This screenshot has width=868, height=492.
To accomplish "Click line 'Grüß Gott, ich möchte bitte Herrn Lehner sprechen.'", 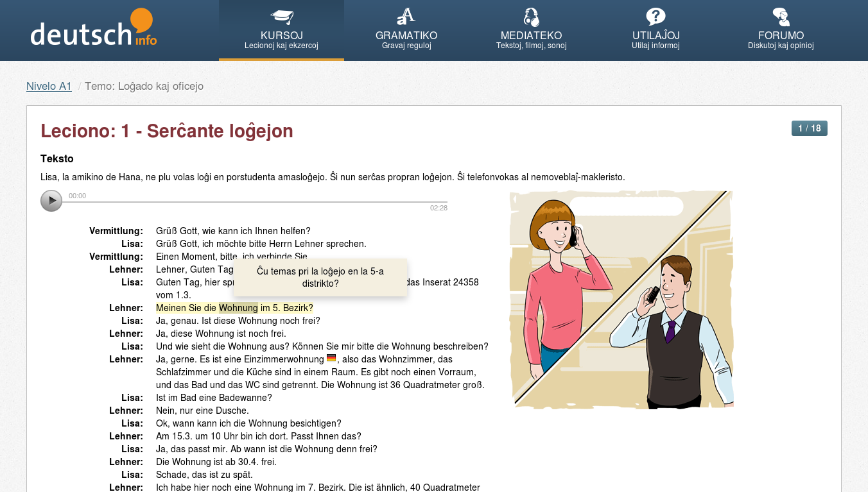I will tap(261, 244).
